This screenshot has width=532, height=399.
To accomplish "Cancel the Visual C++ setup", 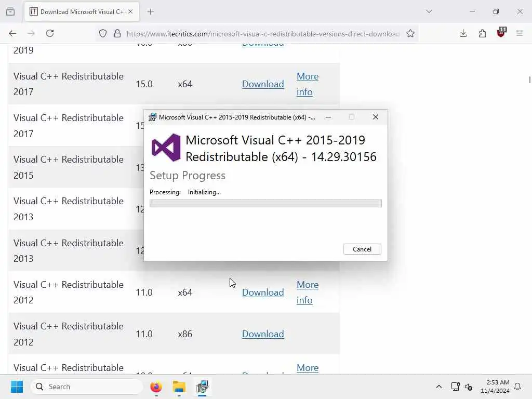I will [362, 249].
